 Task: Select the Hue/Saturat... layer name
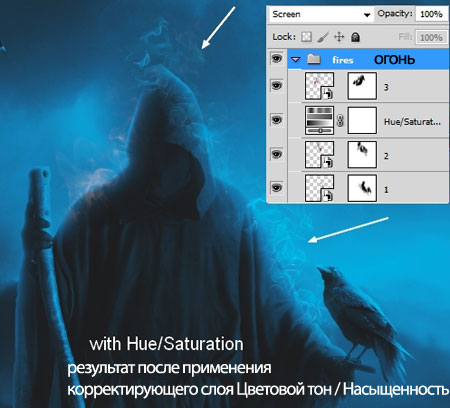412,122
